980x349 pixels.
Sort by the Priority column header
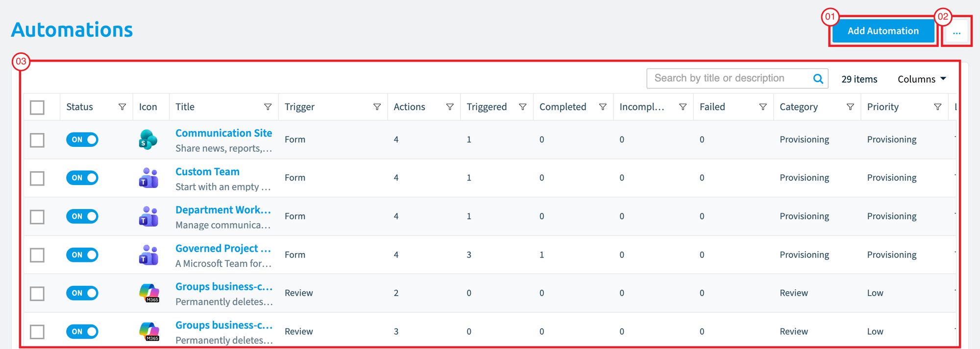pos(882,107)
